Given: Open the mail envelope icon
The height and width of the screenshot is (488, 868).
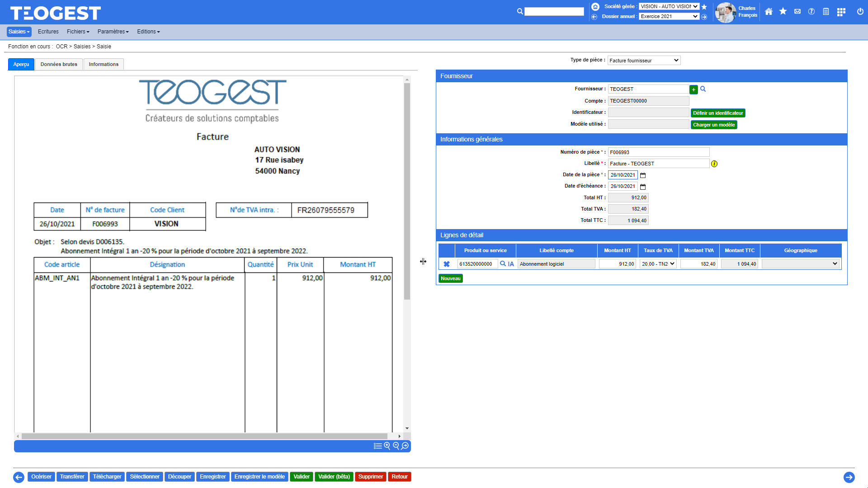Looking at the screenshot, I should (797, 11).
